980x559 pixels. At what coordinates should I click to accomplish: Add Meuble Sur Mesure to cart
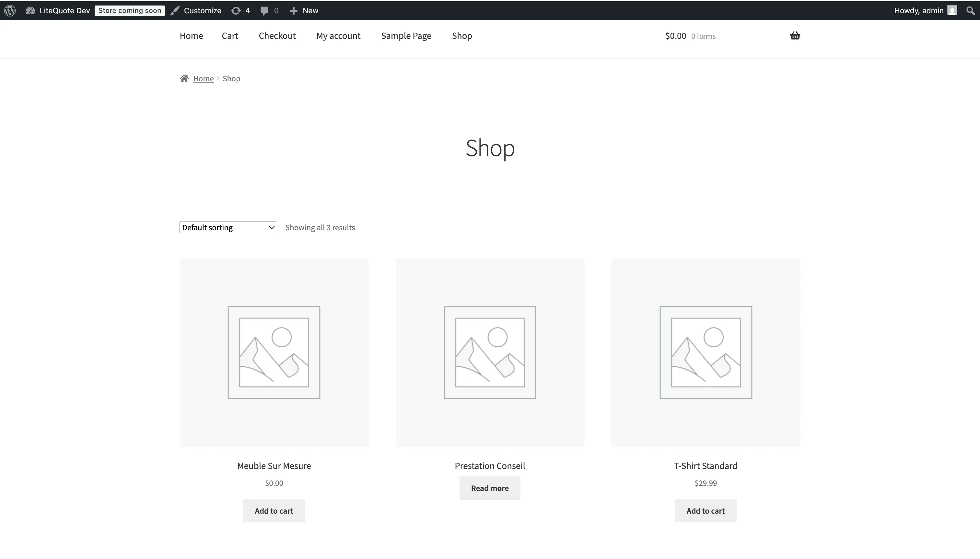click(274, 511)
